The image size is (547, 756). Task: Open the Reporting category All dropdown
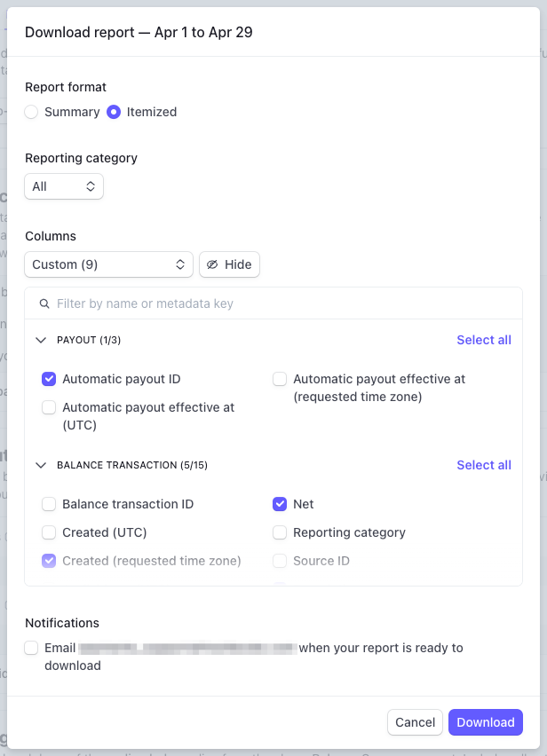(x=64, y=186)
